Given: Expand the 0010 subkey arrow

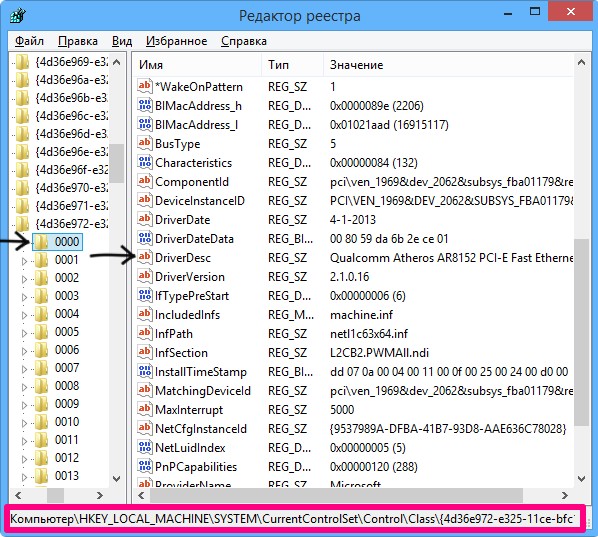Looking at the screenshot, I should [x=24, y=423].
